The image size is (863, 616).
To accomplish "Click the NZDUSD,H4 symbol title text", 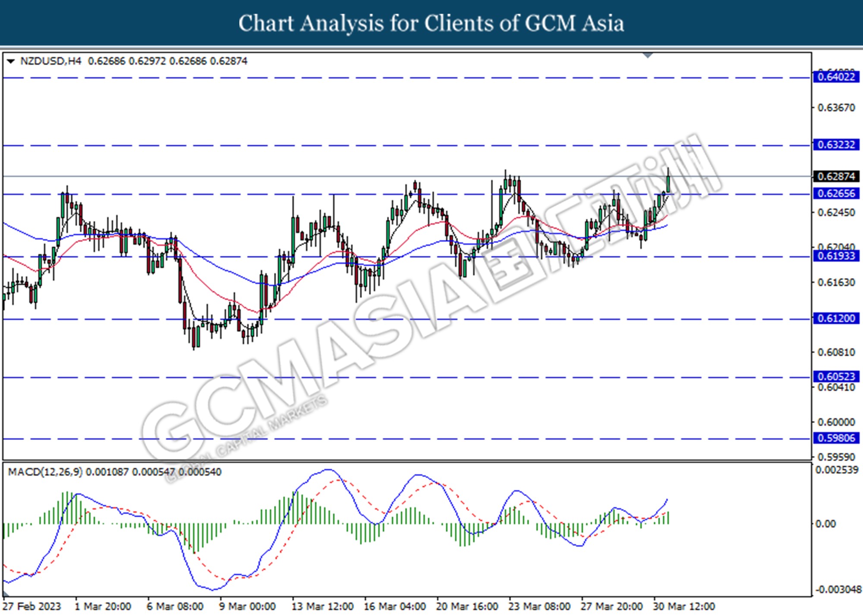I will click(x=50, y=61).
